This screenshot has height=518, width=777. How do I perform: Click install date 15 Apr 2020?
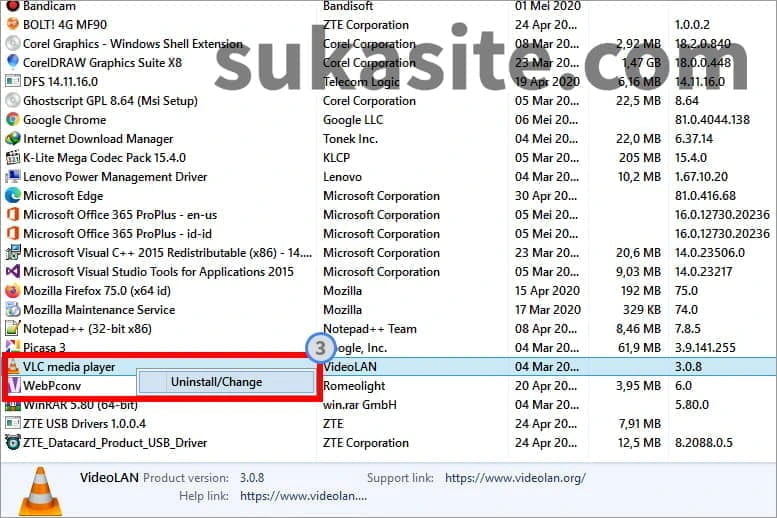click(547, 290)
